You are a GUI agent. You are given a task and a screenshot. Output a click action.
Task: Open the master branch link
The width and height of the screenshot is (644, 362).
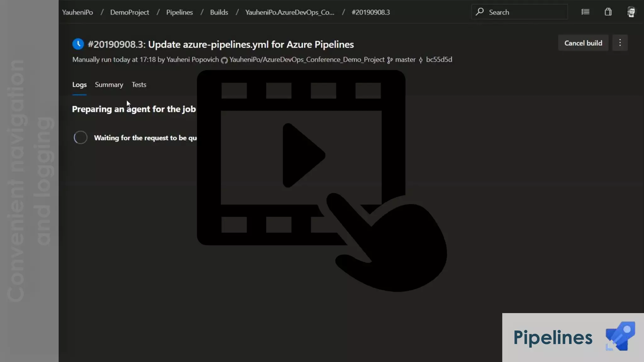pos(405,59)
